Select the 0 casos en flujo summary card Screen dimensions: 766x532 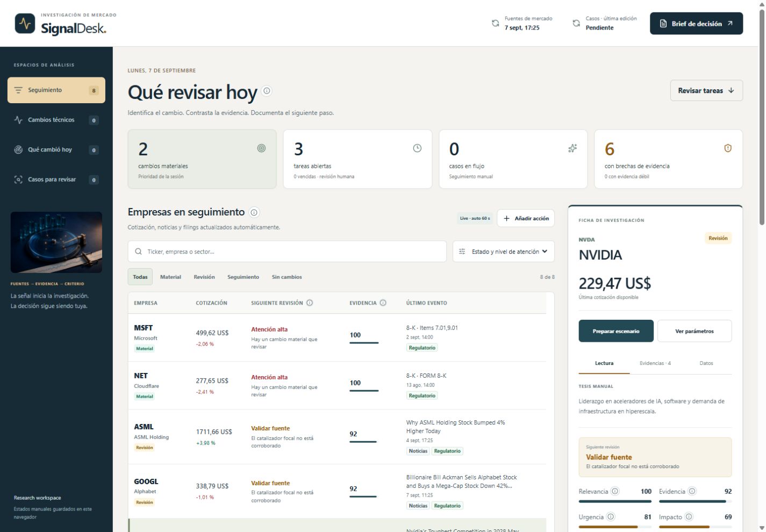(513, 159)
